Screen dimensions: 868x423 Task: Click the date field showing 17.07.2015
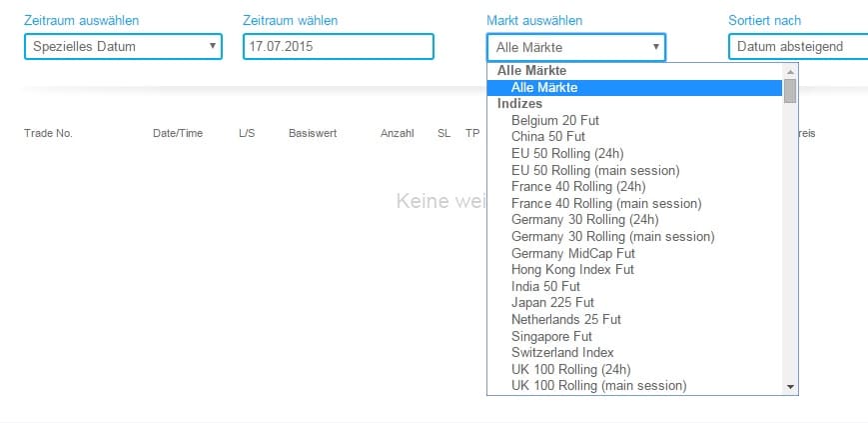pos(338,47)
